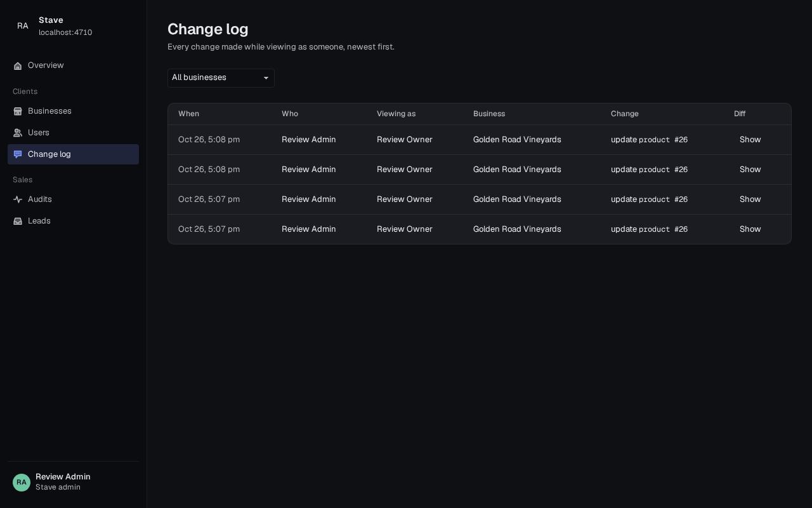
Task: Show the diff for the first 5:08 pm row
Action: [x=750, y=140]
